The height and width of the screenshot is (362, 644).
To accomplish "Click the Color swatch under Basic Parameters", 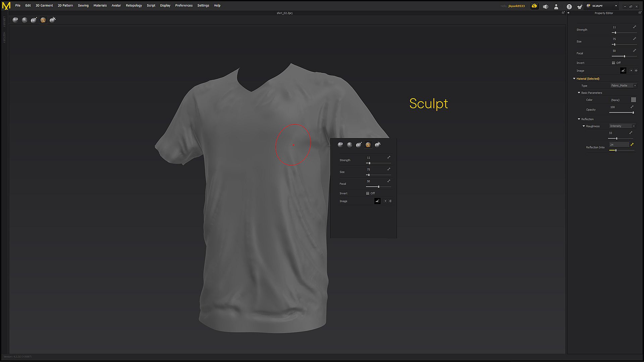I will pyautogui.click(x=633, y=100).
